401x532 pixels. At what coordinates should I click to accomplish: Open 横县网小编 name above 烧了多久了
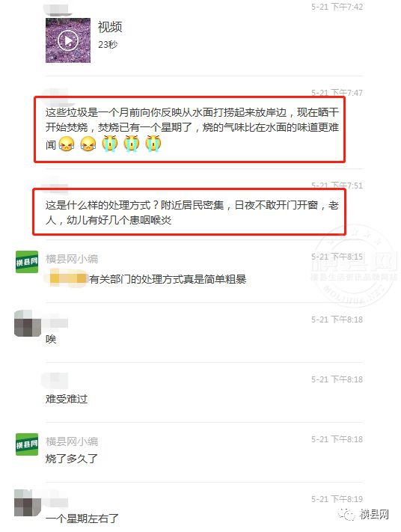point(72,441)
